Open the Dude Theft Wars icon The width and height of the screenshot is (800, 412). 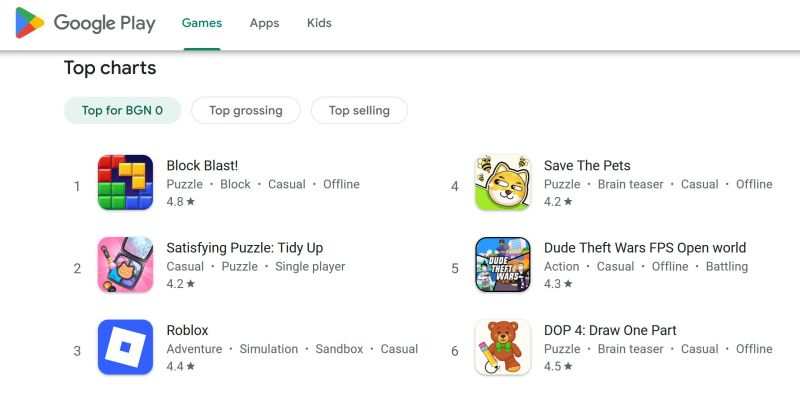pos(502,265)
